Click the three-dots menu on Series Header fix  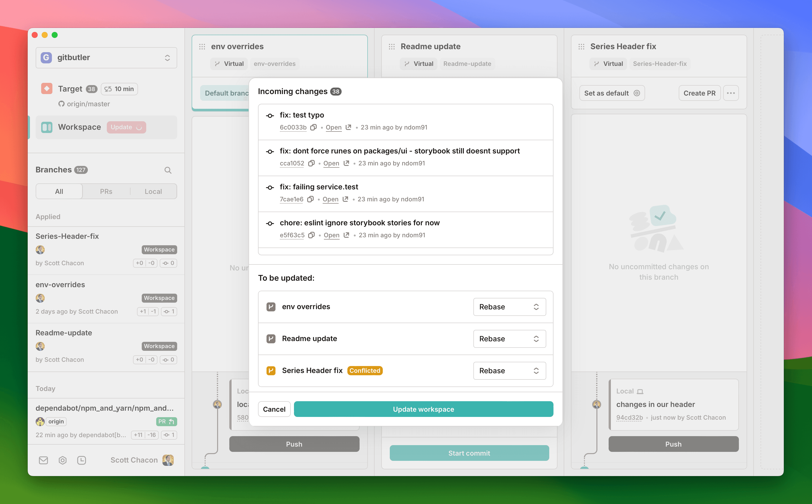pos(731,93)
